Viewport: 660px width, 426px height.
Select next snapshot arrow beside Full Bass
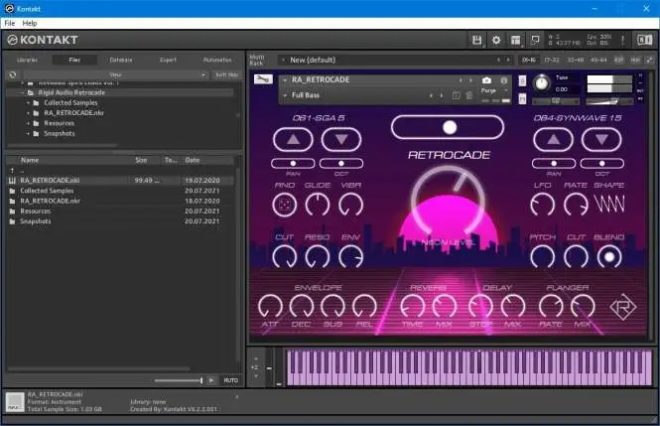pyautogui.click(x=441, y=96)
